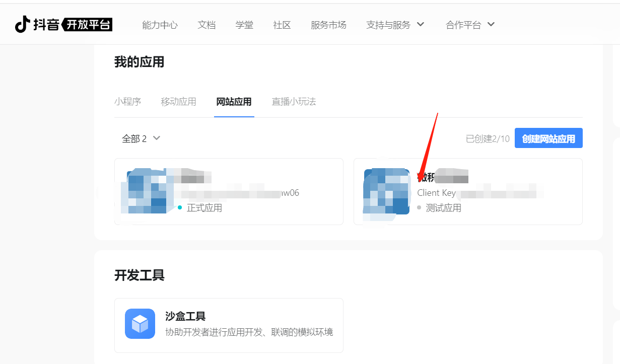Click the Client Key label in test app card
The height and width of the screenshot is (364, 620).
436,193
